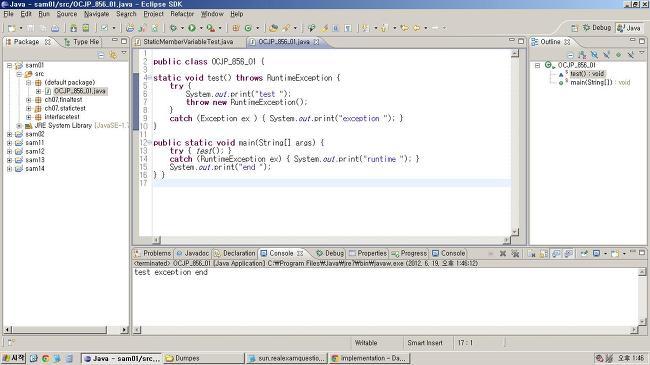Select the Java perspective button

(x=629, y=28)
